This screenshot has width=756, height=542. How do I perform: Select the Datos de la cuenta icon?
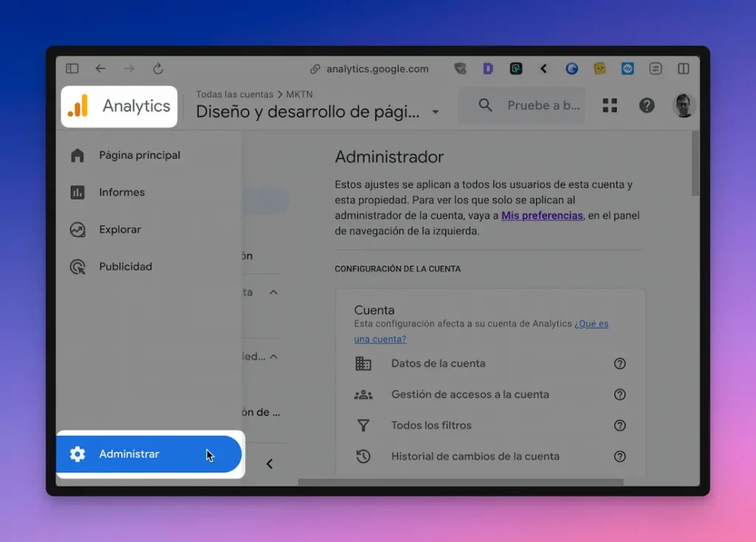(363, 363)
